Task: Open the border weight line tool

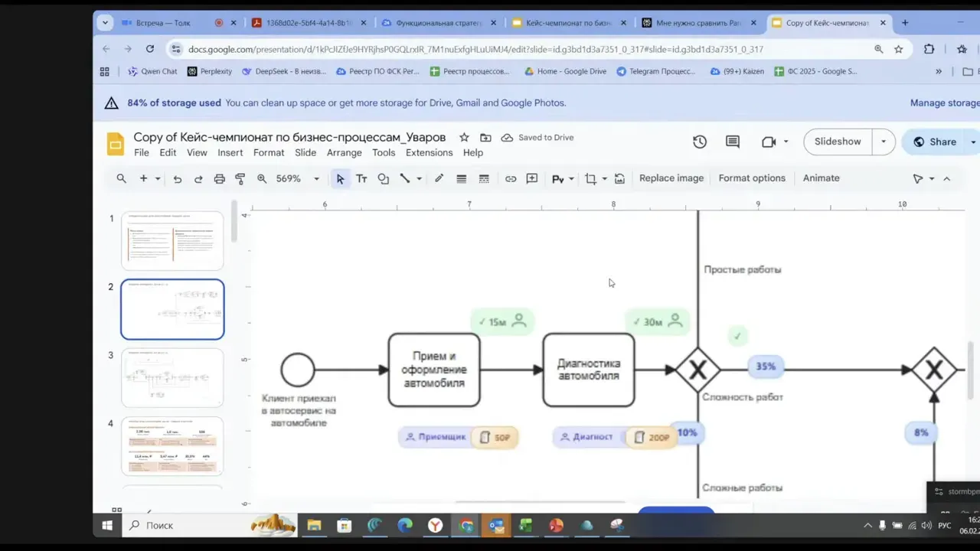Action: click(x=461, y=178)
